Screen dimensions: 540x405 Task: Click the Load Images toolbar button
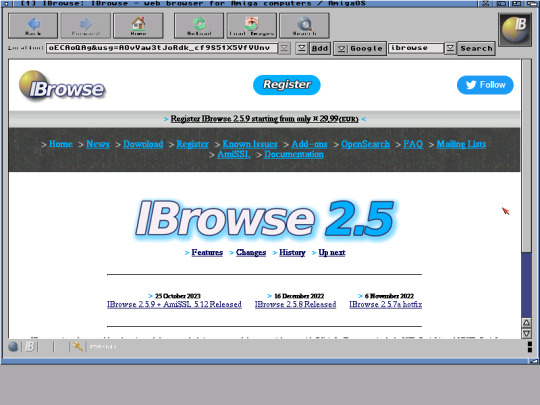click(x=252, y=26)
